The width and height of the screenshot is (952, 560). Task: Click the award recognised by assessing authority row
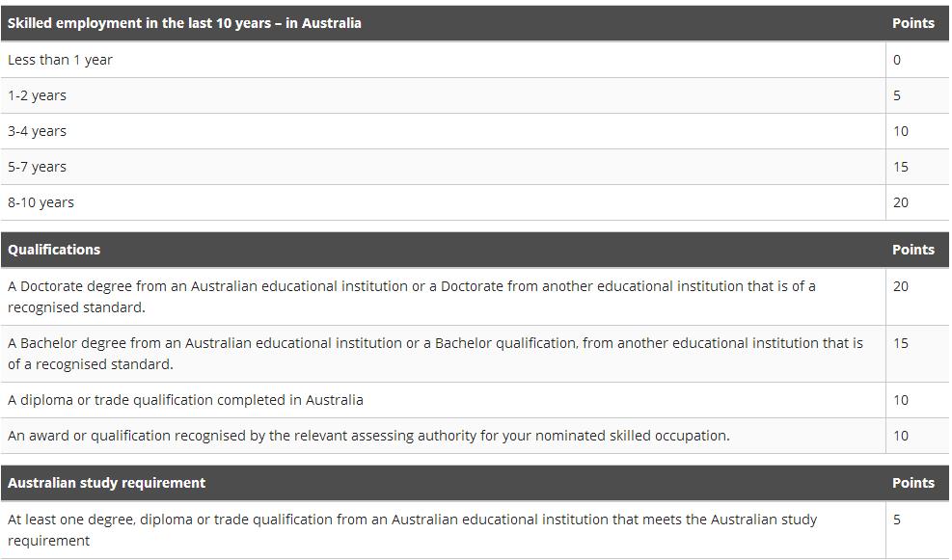[x=475, y=436]
